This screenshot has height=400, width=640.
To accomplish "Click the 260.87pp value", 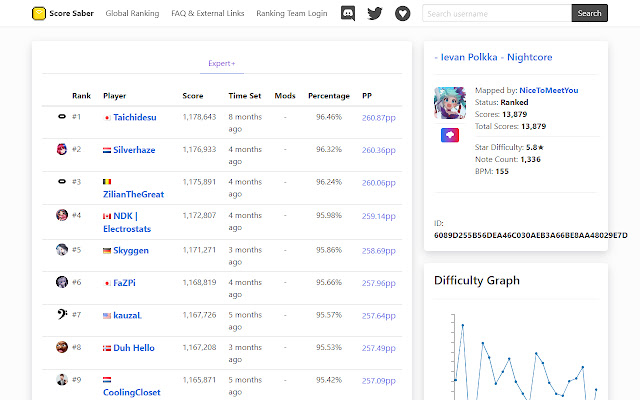I will point(379,118).
